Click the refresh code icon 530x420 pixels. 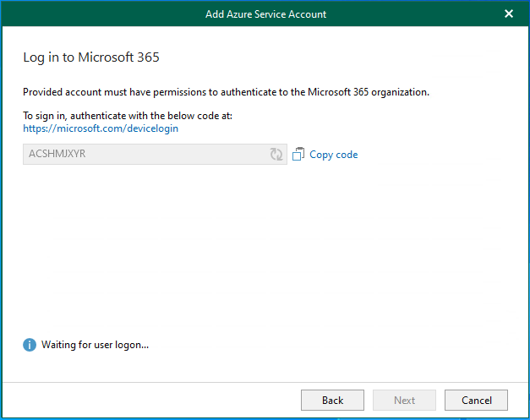point(276,155)
